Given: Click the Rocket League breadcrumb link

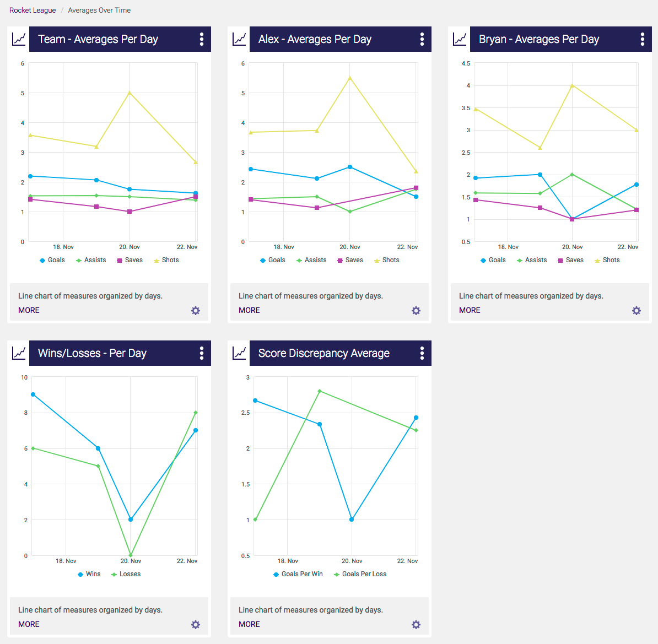Looking at the screenshot, I should (32, 10).
